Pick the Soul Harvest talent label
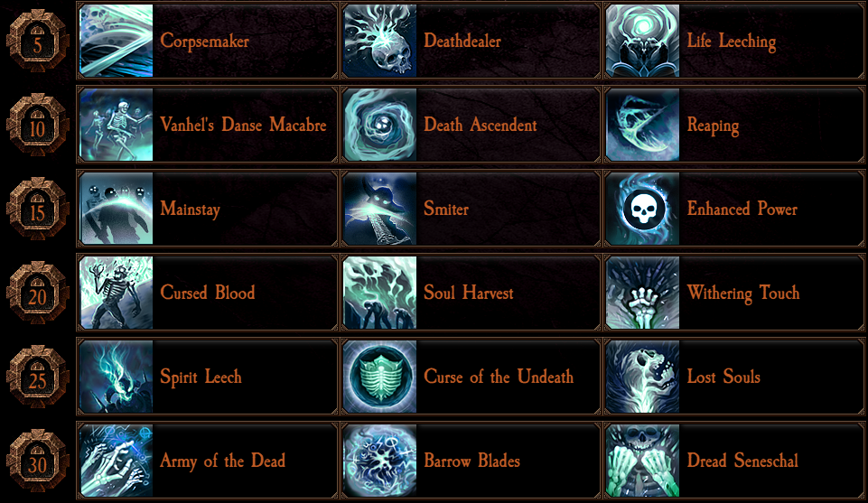The height and width of the screenshot is (503, 868). 468,293
